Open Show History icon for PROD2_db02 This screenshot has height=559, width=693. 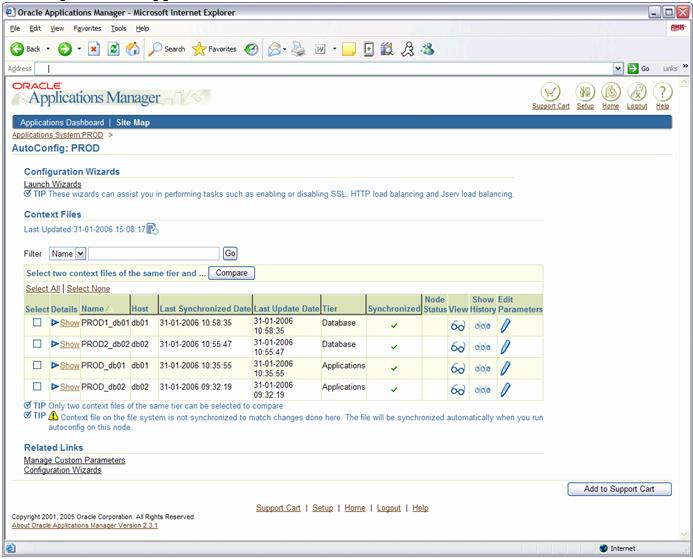click(483, 347)
